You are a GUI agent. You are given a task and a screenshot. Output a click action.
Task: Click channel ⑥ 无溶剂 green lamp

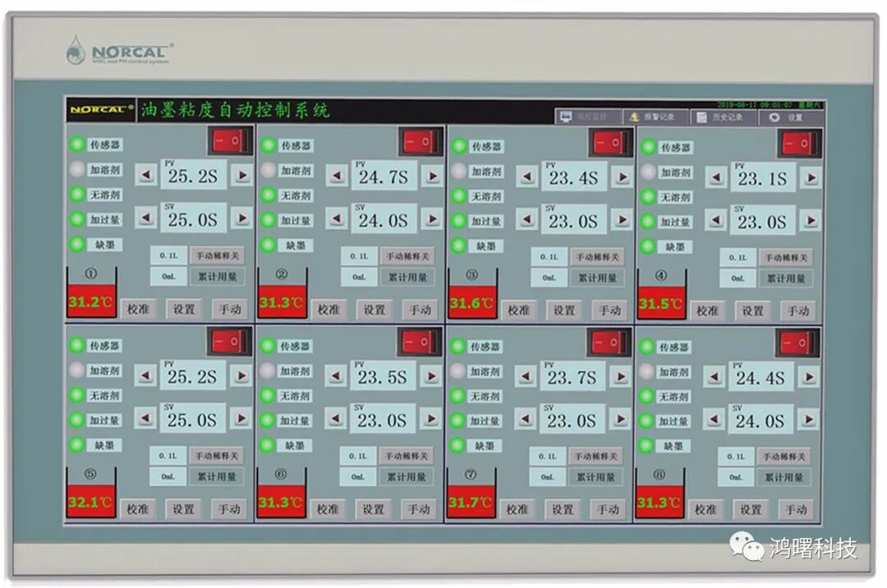(267, 395)
